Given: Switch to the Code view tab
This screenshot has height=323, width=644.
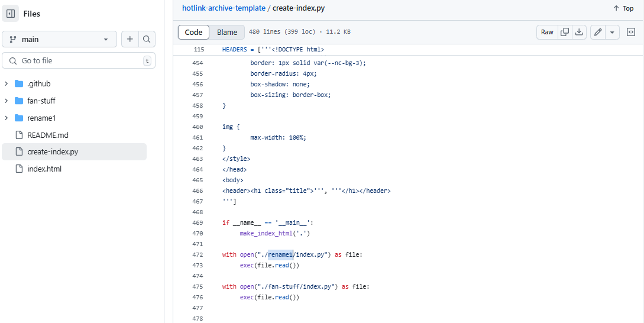Looking at the screenshot, I should coord(193,32).
